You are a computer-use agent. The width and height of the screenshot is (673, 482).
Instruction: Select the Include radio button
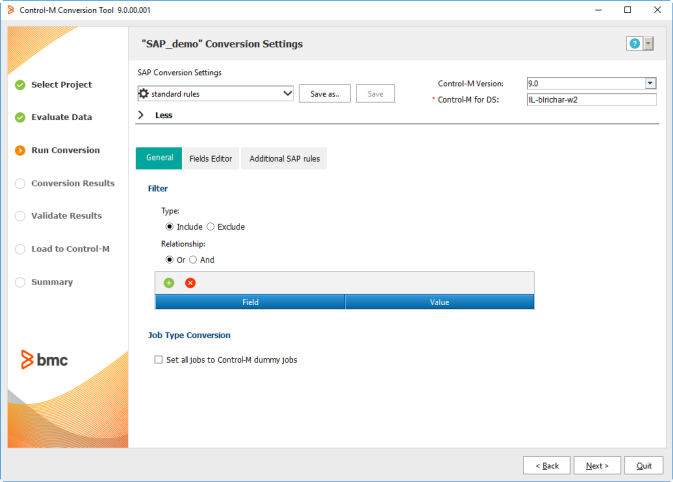pyautogui.click(x=170, y=227)
